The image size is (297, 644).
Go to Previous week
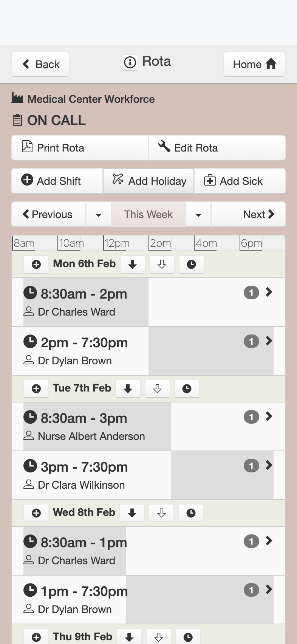point(48,215)
